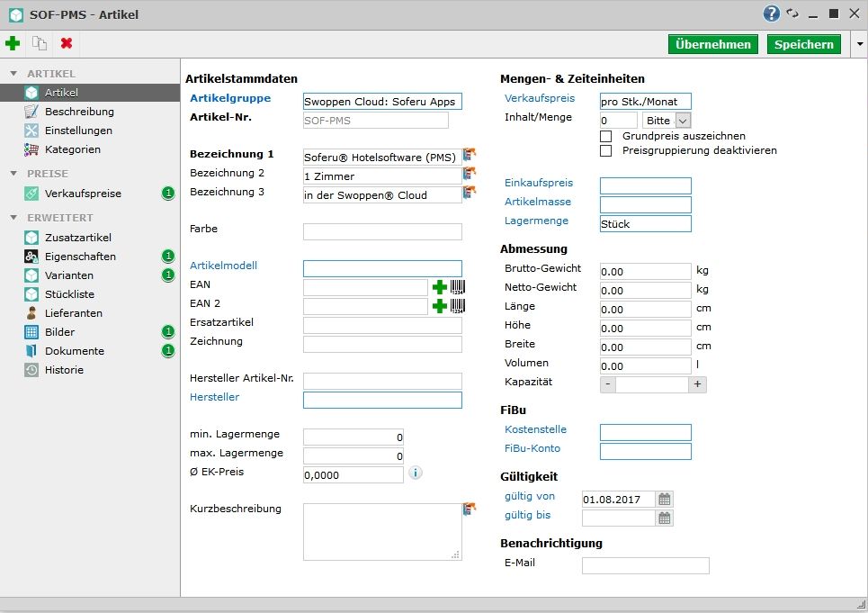Open the dropdown arrow beside Speichern
The image size is (868, 613).
click(859, 44)
